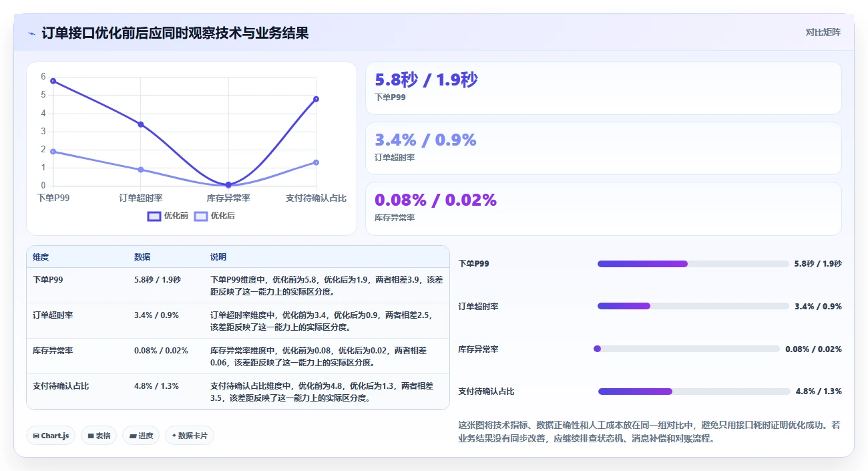Click the 支付待确认占比 table row cell

point(61,386)
